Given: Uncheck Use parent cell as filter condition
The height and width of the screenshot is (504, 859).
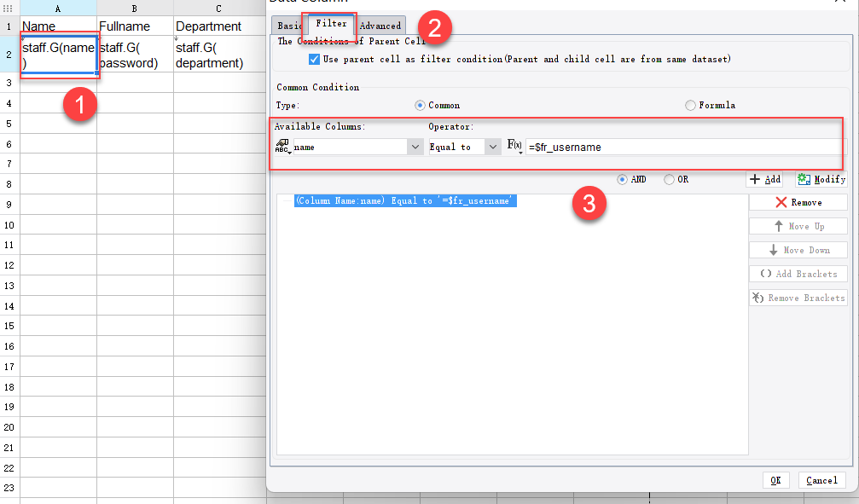Looking at the screenshot, I should coord(314,58).
